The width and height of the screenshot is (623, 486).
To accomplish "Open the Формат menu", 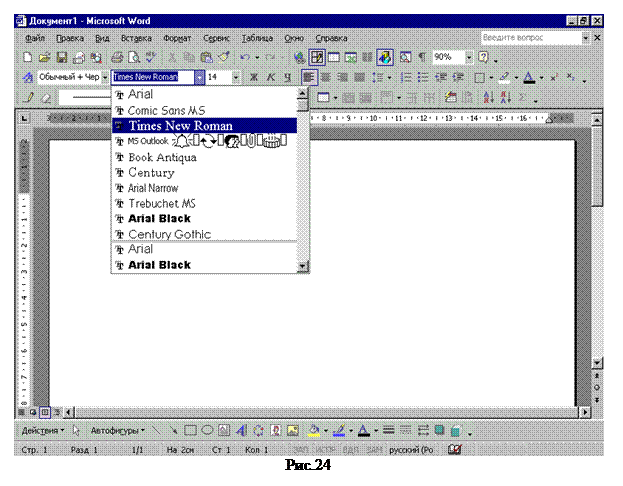I will click(177, 39).
